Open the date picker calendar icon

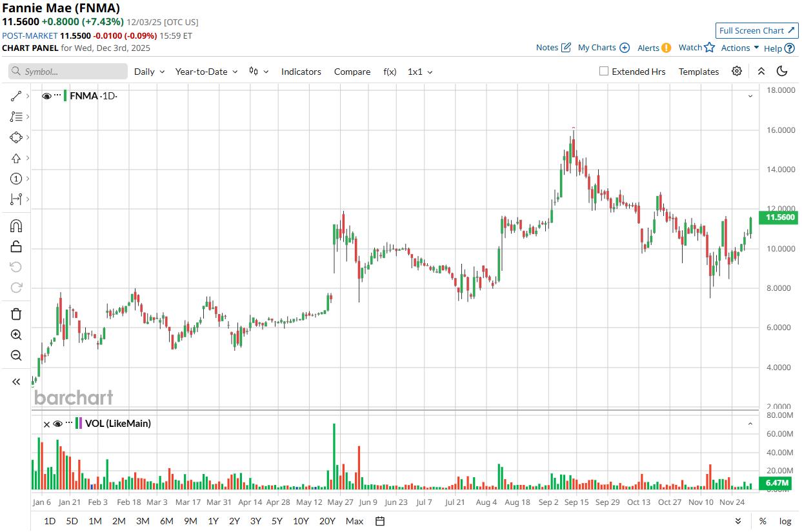(380, 521)
